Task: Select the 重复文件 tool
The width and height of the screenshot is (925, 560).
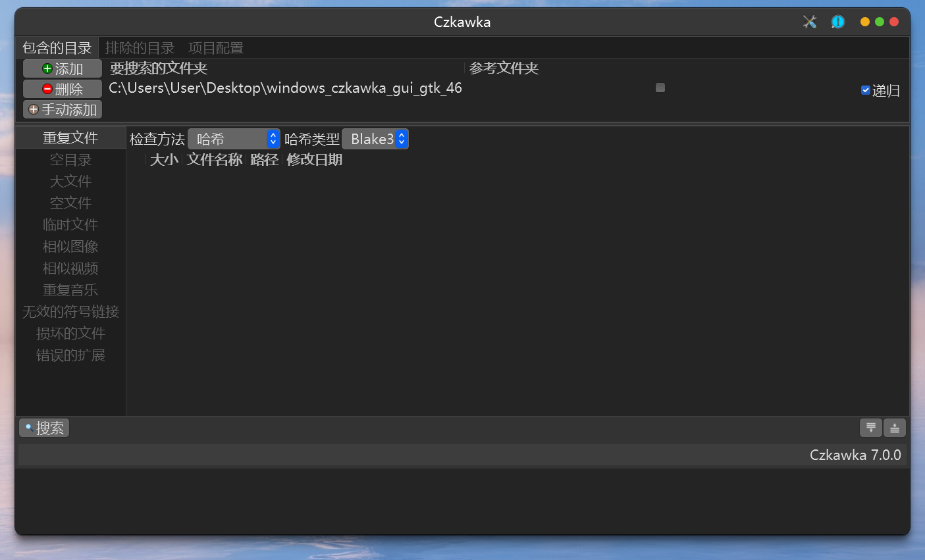Action: [70, 138]
